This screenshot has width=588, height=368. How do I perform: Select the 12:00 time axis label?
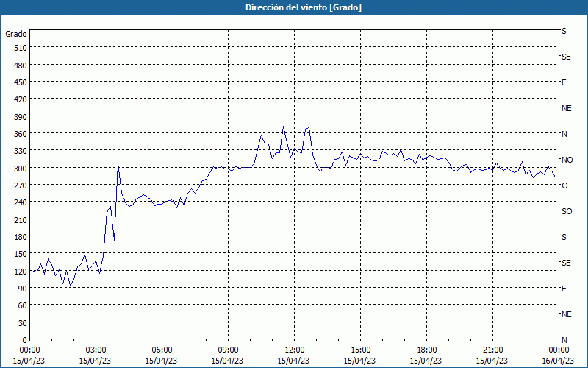tap(294, 355)
